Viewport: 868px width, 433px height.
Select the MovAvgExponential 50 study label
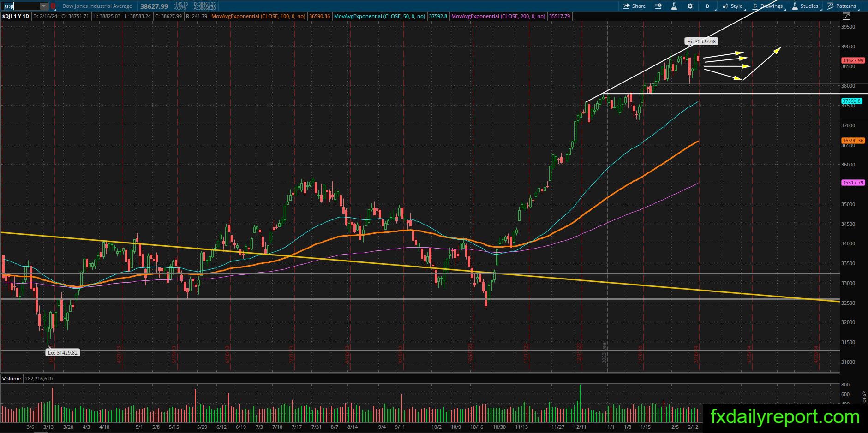pos(379,16)
